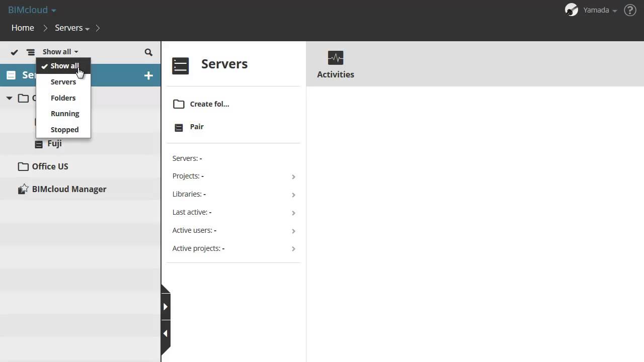Click the Activities label text

click(336, 74)
